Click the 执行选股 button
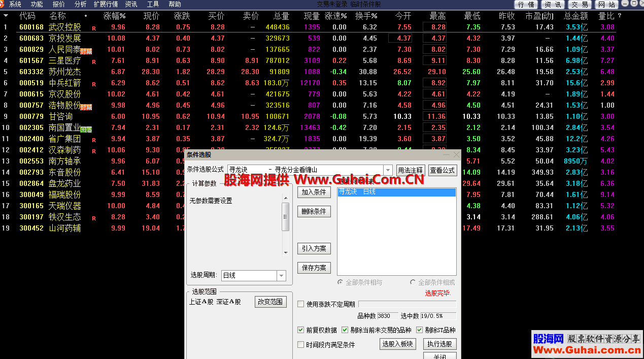644x359 pixels. coord(440,344)
